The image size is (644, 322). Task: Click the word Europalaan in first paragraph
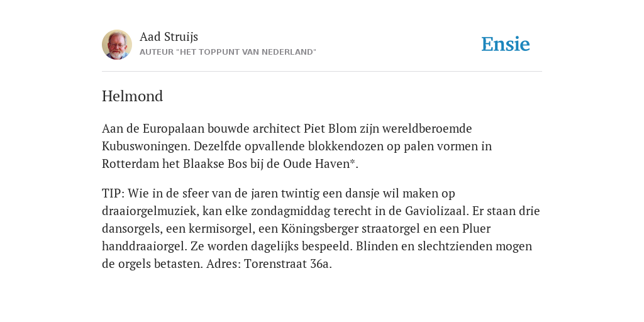coord(174,129)
